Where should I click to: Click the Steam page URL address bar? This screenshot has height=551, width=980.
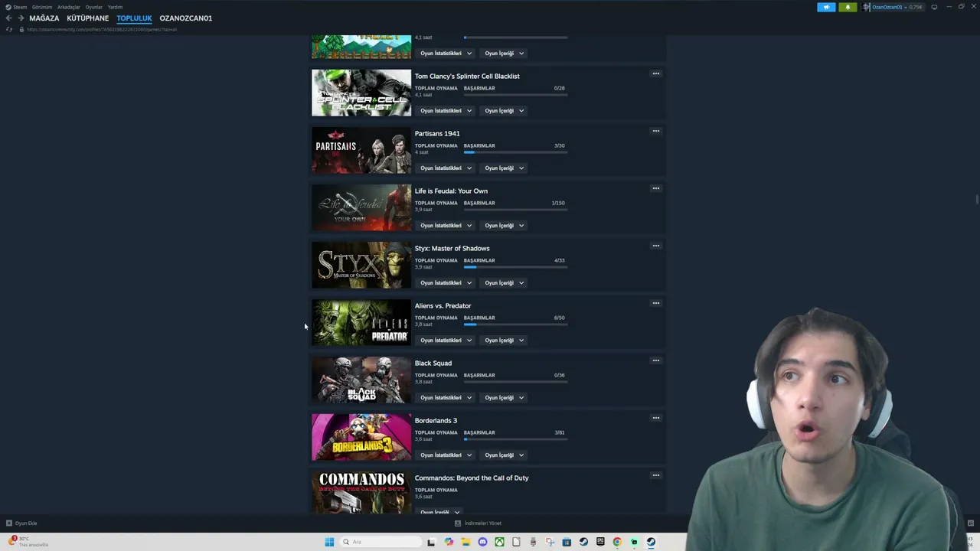tap(101, 29)
